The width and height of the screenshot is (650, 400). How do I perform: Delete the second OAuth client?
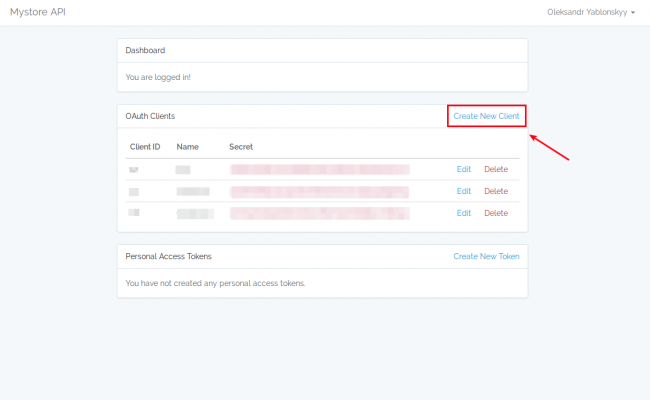click(x=496, y=191)
